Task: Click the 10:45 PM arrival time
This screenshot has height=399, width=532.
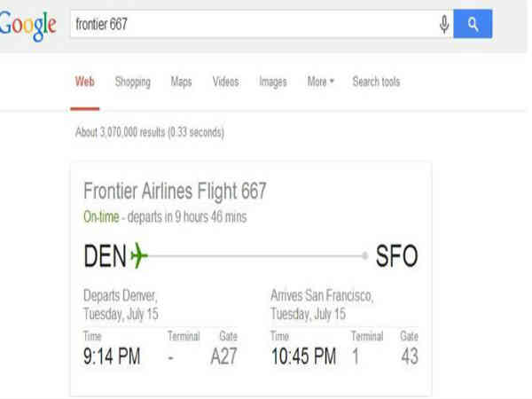Action: pos(302,357)
